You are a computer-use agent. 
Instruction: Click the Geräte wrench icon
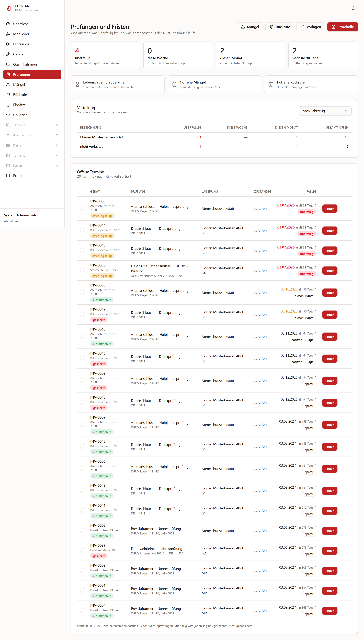[8, 54]
